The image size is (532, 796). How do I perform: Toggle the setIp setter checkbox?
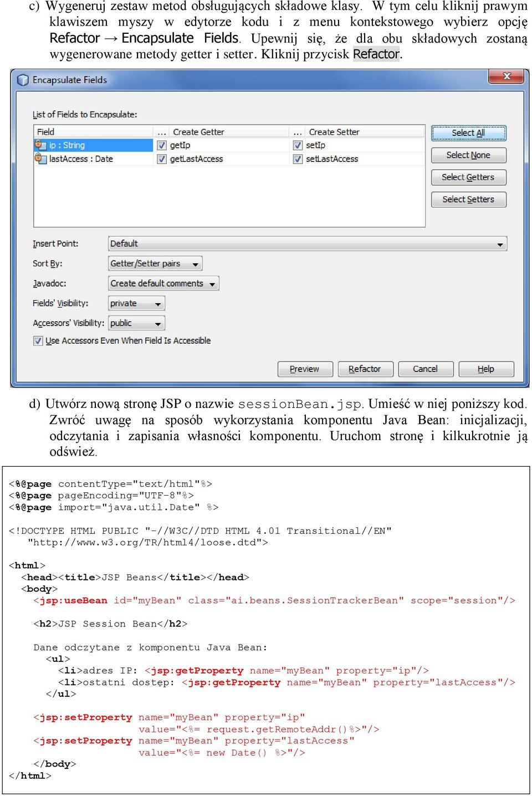(298, 145)
